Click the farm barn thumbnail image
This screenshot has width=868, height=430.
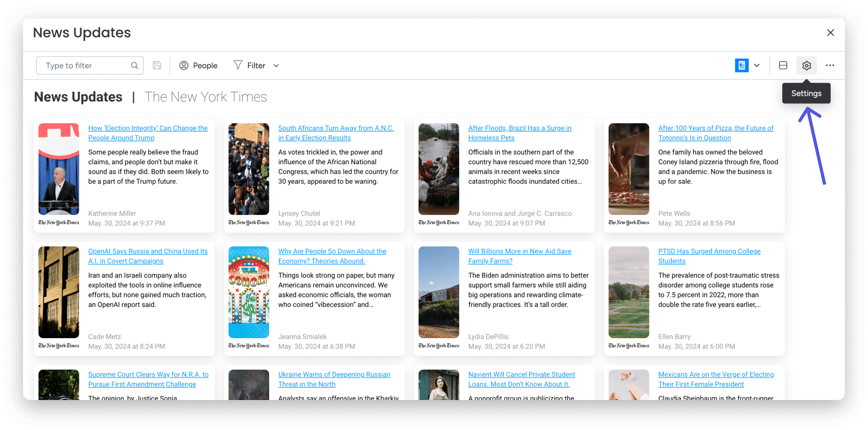click(x=439, y=292)
